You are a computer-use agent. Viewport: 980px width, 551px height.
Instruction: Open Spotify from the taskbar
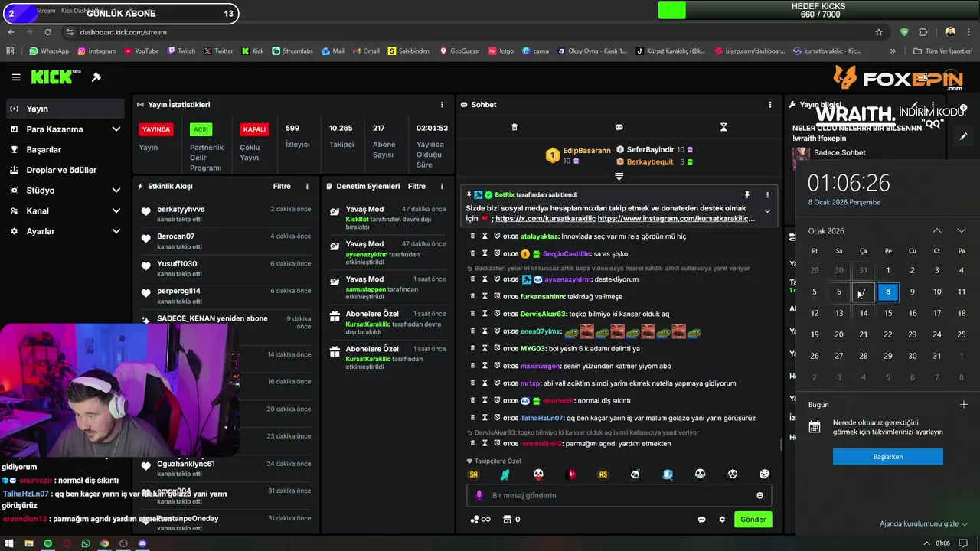pyautogui.click(x=47, y=543)
